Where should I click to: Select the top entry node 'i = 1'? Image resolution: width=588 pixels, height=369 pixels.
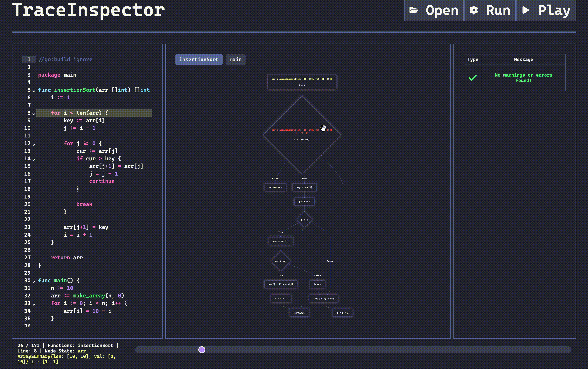coord(302,82)
